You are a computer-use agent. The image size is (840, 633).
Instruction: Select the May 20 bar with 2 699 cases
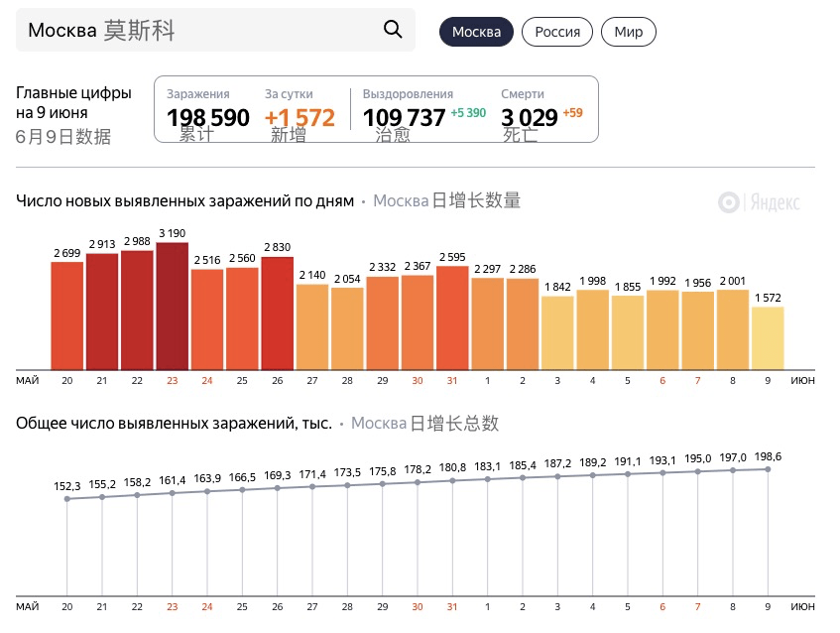click(x=67, y=316)
